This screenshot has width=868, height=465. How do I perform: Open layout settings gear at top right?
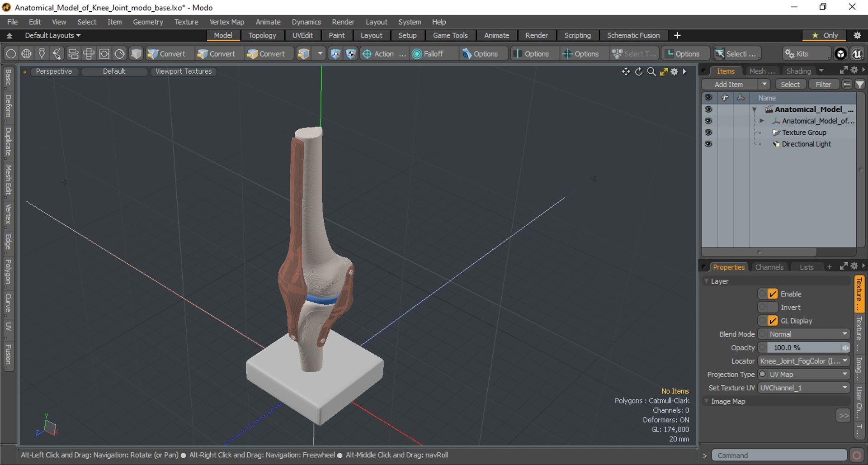(857, 35)
